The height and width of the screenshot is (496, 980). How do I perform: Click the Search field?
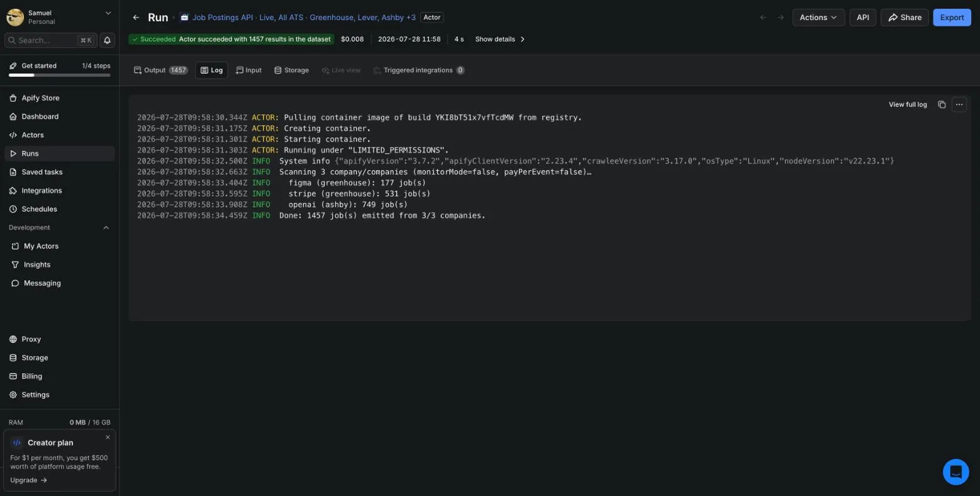50,40
